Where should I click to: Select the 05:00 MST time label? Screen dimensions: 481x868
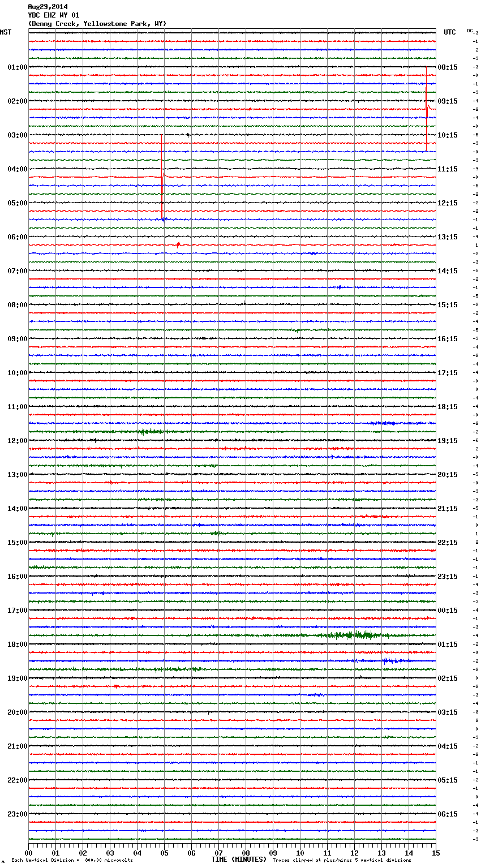[17, 203]
